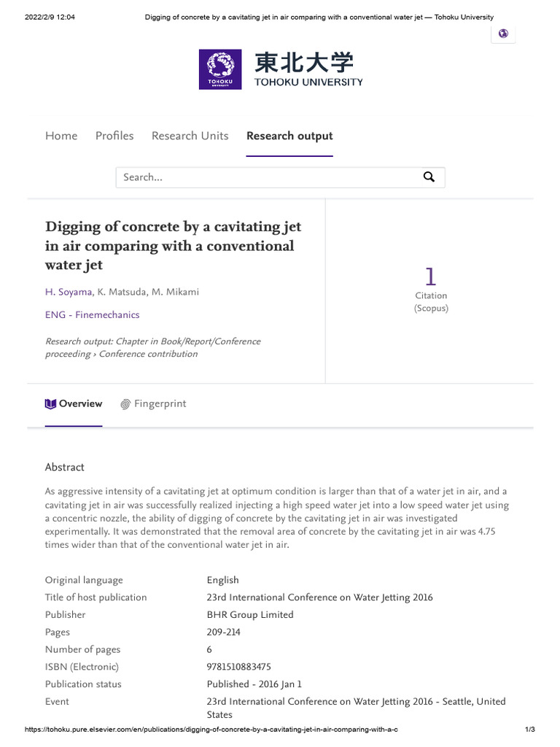Image resolution: width=560 pixels, height=747 pixels.
Task: Click the Fingerprint swirl icon
Action: [125, 404]
